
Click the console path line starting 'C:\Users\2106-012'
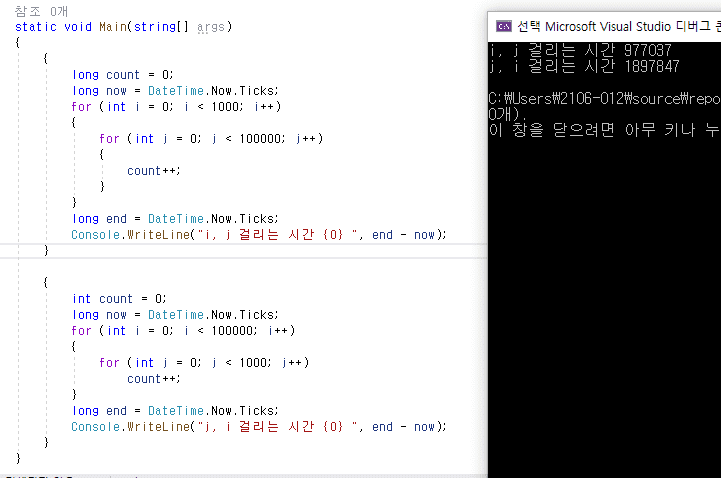point(605,99)
